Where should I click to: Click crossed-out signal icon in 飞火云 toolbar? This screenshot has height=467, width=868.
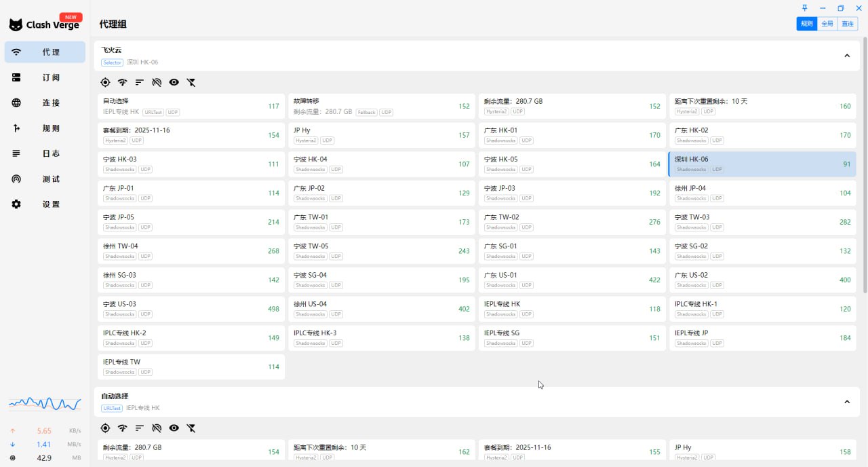[x=157, y=82]
